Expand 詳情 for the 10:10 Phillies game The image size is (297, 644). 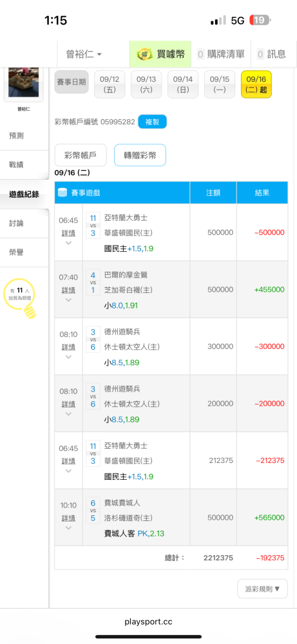(68, 518)
